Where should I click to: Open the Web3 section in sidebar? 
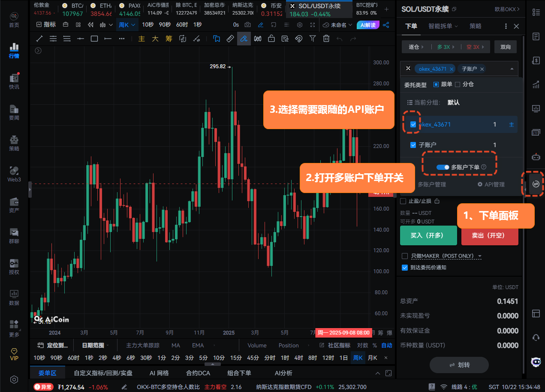point(14,174)
